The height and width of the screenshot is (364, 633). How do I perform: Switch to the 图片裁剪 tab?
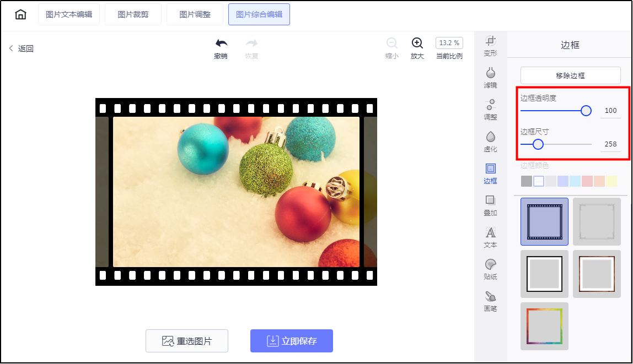pos(133,14)
